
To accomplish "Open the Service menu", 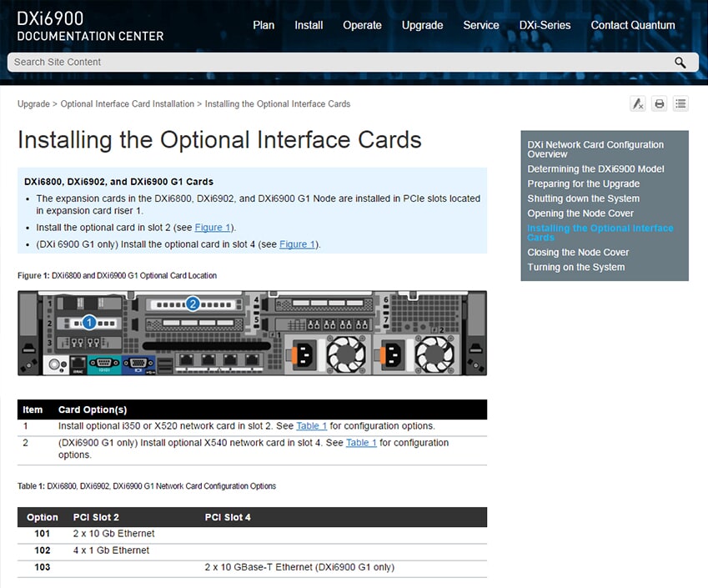I will click(481, 25).
